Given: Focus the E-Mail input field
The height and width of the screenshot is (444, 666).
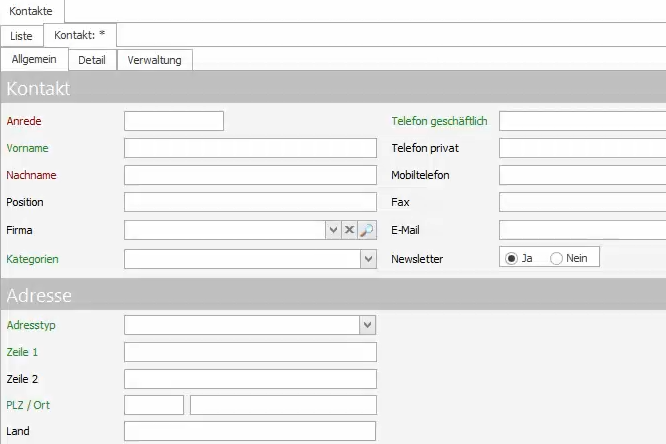Looking at the screenshot, I should (x=582, y=230).
